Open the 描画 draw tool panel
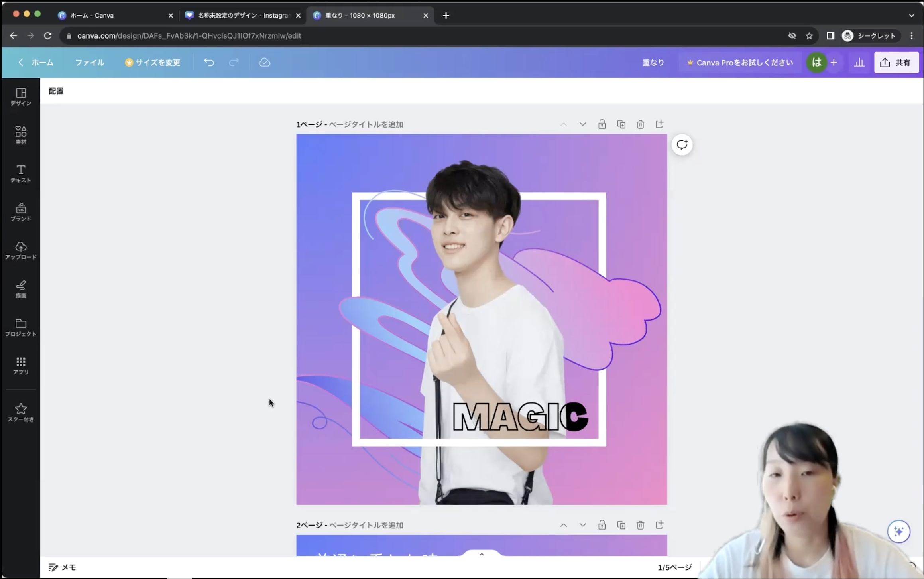Viewport: 924px width, 579px height. 21,289
